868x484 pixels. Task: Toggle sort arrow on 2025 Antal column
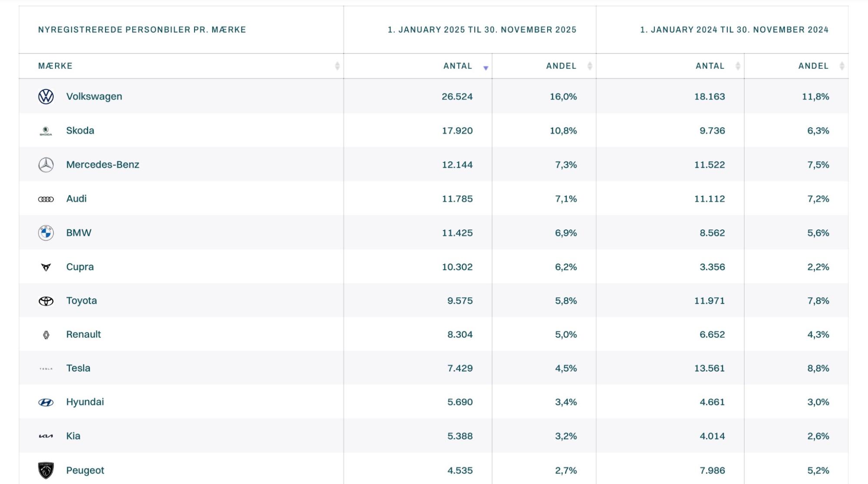tap(486, 67)
